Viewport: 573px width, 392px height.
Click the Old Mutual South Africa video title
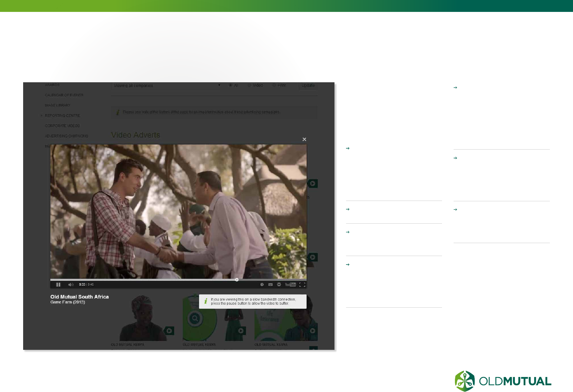click(x=80, y=297)
